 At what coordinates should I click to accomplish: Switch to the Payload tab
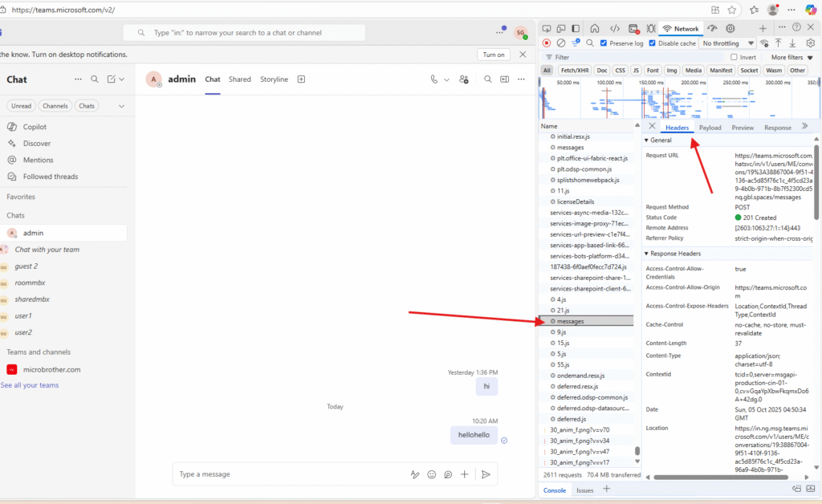coord(710,128)
